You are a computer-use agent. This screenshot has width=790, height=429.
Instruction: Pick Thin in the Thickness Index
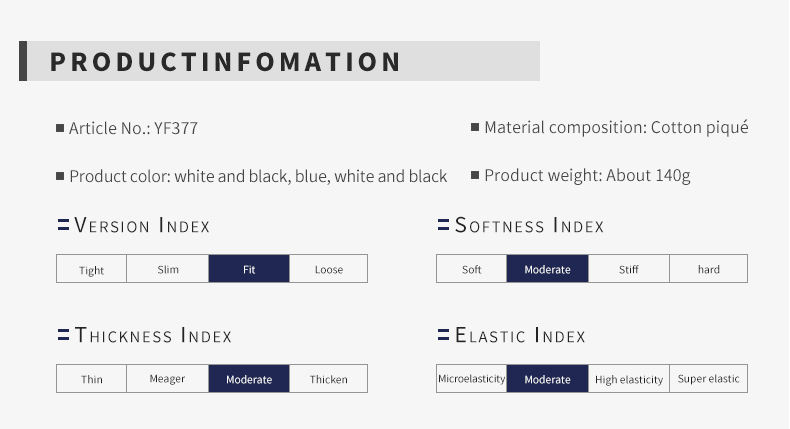point(91,379)
